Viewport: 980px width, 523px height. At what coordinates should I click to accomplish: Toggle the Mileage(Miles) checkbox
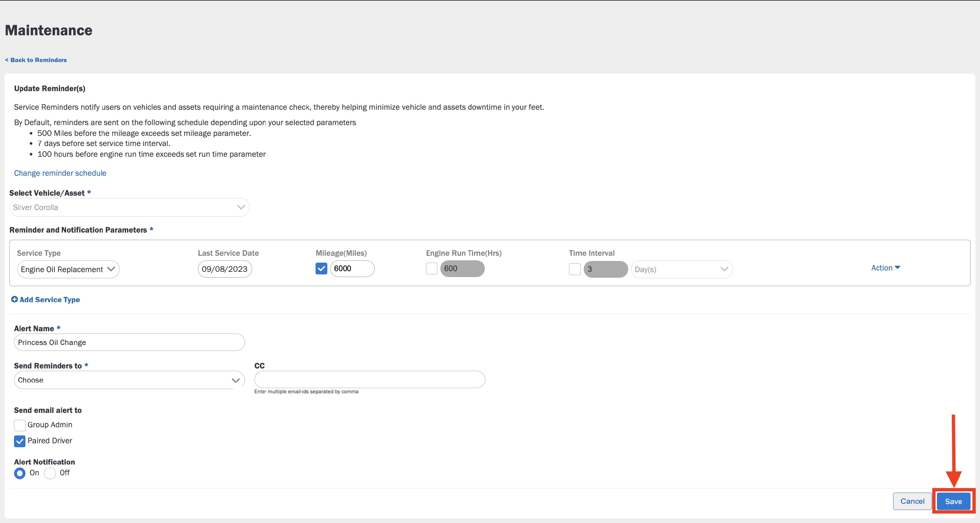(321, 269)
